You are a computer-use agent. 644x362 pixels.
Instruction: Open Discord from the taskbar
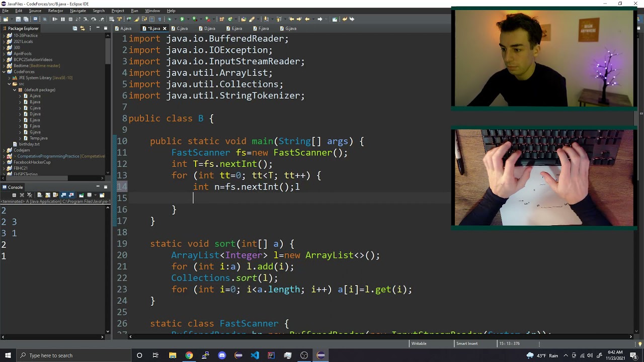pos(222,355)
